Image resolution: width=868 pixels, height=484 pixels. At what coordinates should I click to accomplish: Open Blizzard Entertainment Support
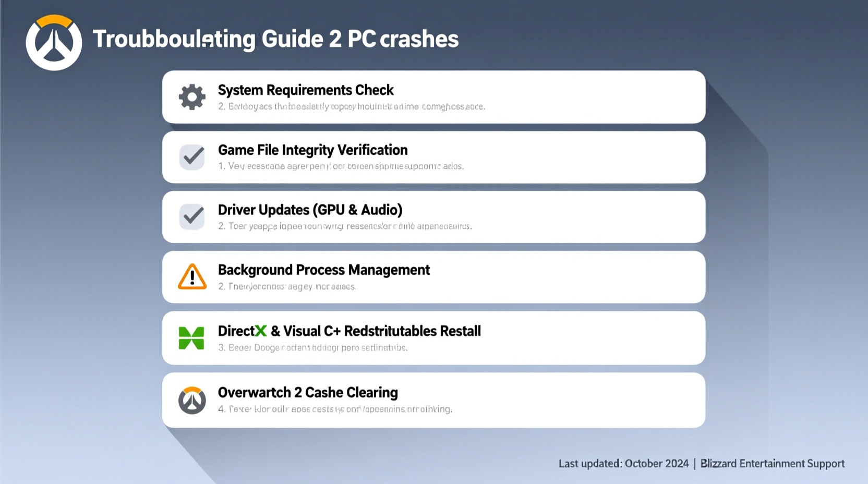(x=773, y=463)
